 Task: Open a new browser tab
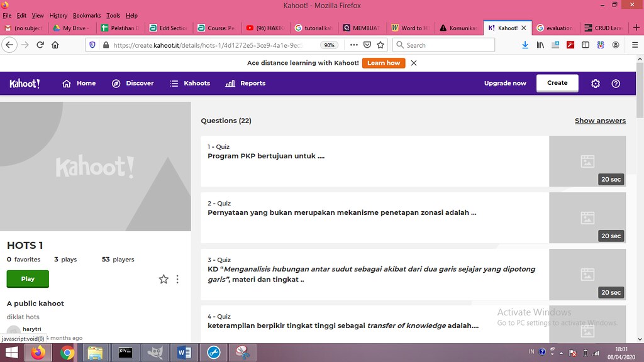pyautogui.click(x=636, y=28)
